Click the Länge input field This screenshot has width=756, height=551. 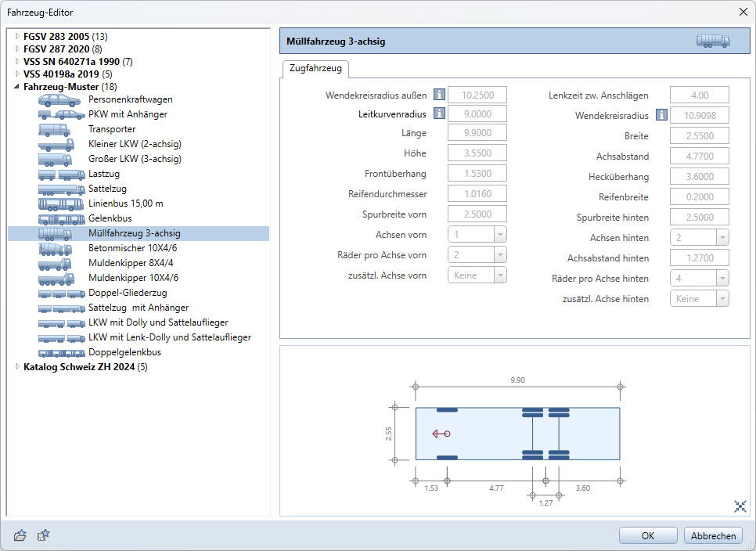[x=477, y=132]
